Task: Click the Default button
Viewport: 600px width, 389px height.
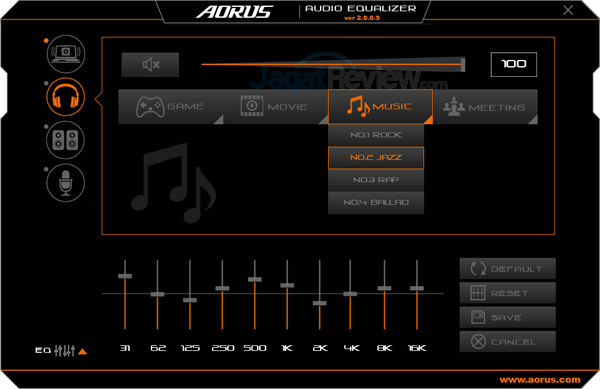Action: [x=507, y=269]
